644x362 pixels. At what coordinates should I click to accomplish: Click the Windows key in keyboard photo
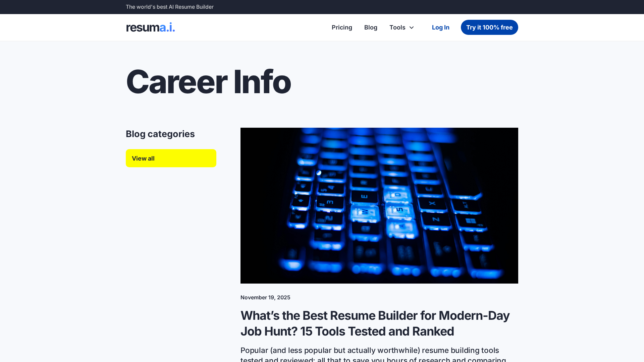(471, 221)
